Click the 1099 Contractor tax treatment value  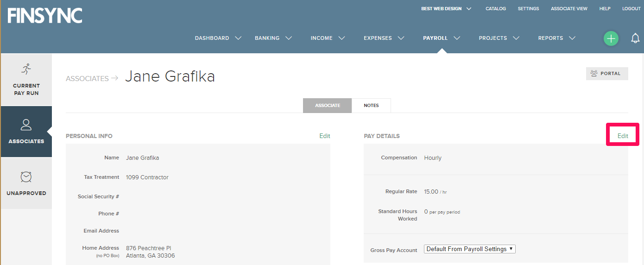(147, 177)
